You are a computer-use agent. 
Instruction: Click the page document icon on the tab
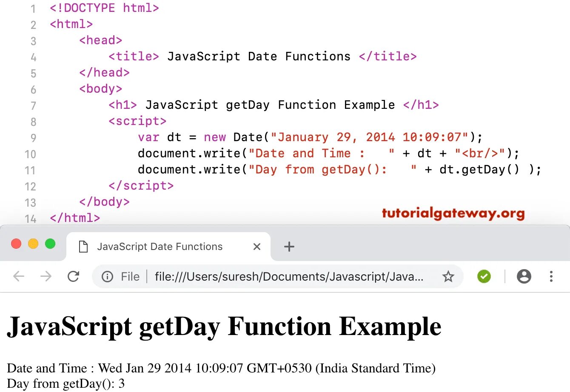coord(83,247)
